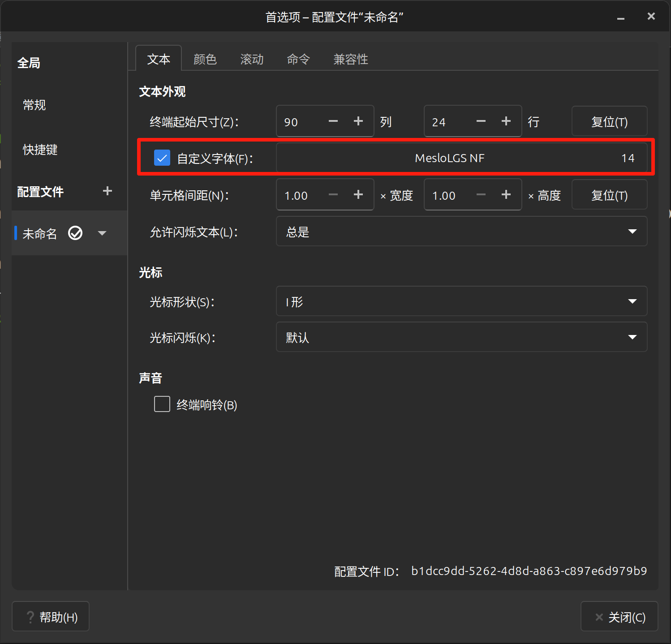
Task: Increase cell width spacing with plus
Action: [358, 195]
